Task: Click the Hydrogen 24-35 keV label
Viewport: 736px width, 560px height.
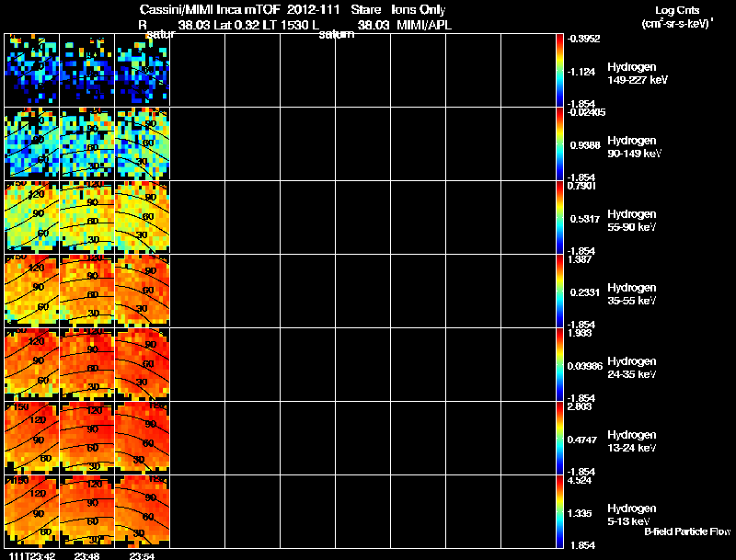Action: tap(632, 368)
